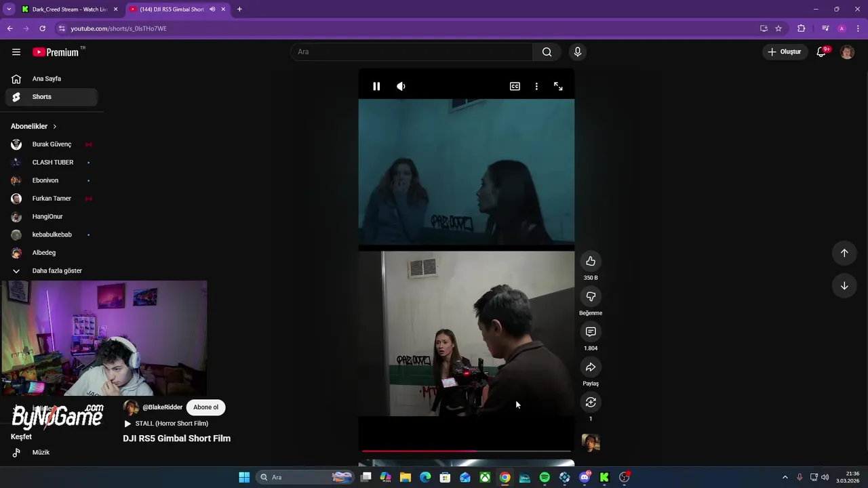Image resolution: width=868 pixels, height=488 pixels.
Task: Show hidden system tray icons
Action: (785, 477)
